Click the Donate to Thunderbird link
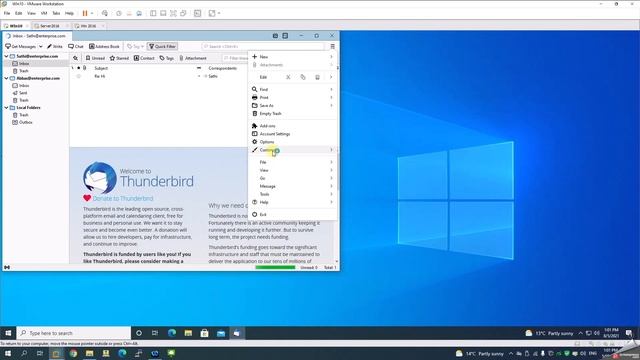 click(123, 198)
